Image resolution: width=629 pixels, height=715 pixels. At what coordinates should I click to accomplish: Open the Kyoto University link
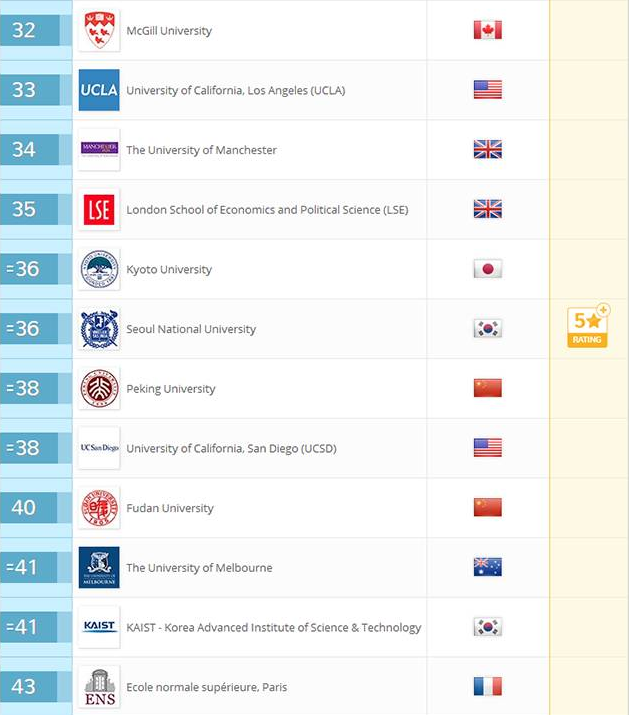(x=169, y=269)
